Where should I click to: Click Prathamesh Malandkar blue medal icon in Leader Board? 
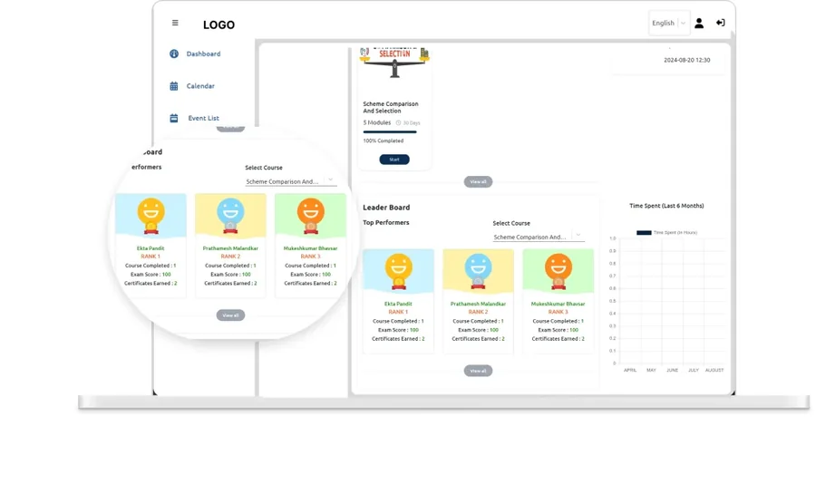click(x=478, y=270)
